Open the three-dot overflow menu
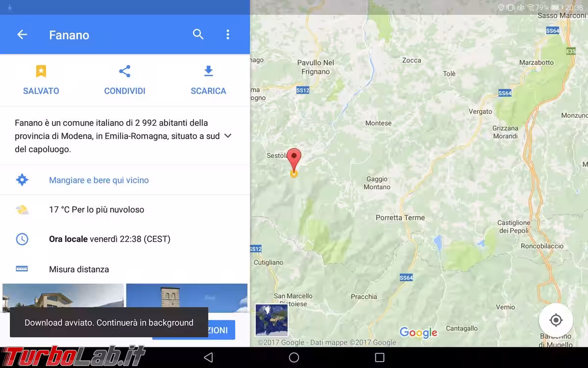Viewport: 588px width, 368px height. (x=227, y=34)
